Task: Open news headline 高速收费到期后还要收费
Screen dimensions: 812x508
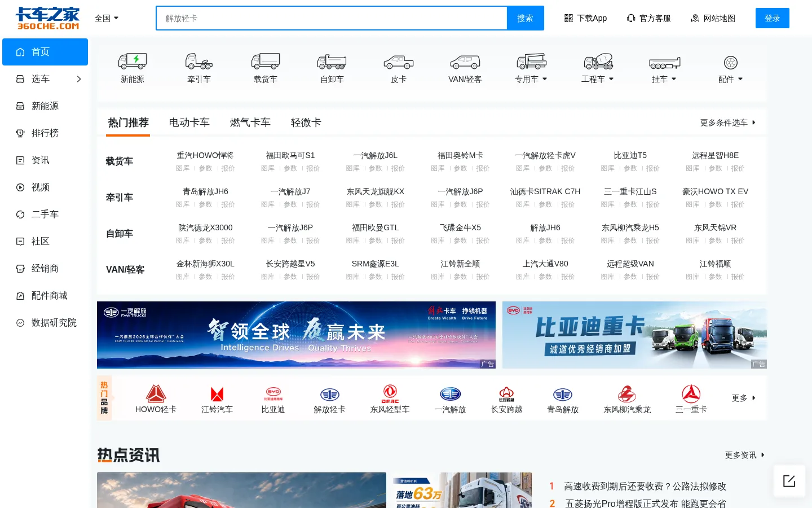Action: point(645,486)
